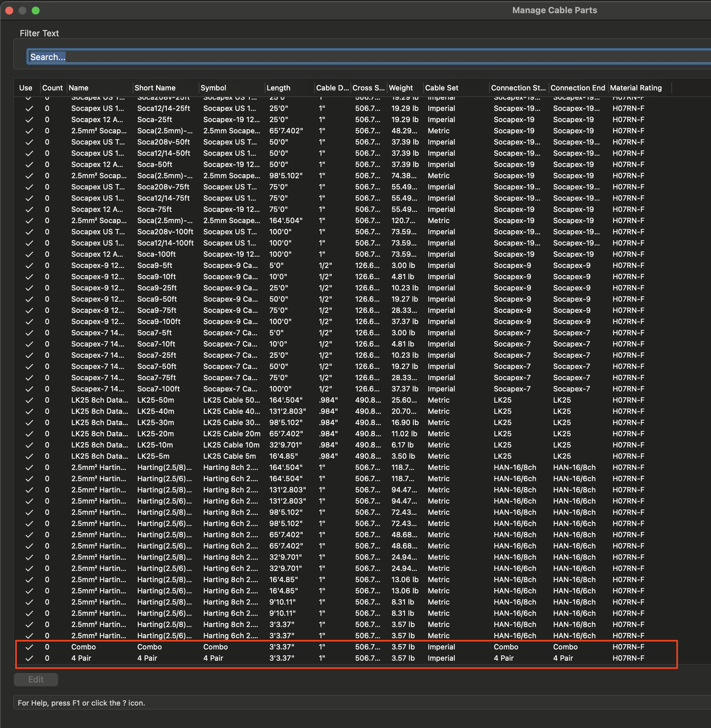The width and height of the screenshot is (711, 728).
Task: Toggle Use checkmark for Soca7-100ft row
Action: point(29,389)
